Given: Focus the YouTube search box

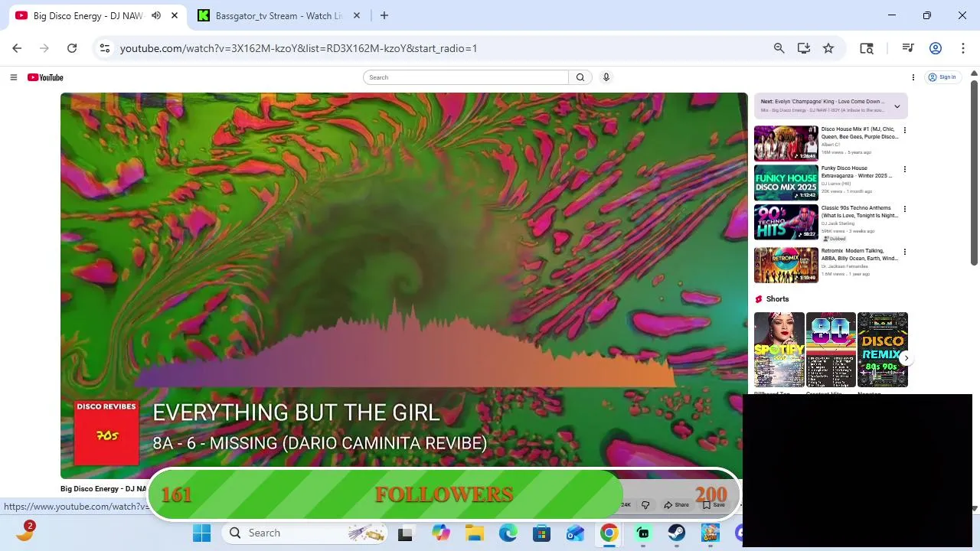Looking at the screenshot, I should point(465,77).
